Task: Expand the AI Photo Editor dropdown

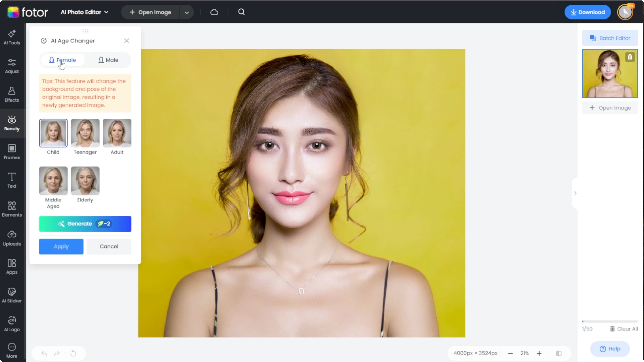Action: tap(85, 12)
